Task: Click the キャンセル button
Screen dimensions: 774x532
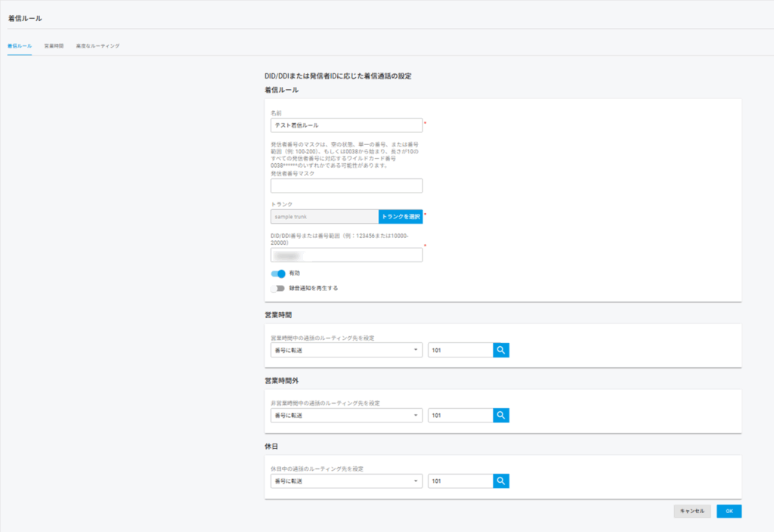Action: (x=692, y=511)
